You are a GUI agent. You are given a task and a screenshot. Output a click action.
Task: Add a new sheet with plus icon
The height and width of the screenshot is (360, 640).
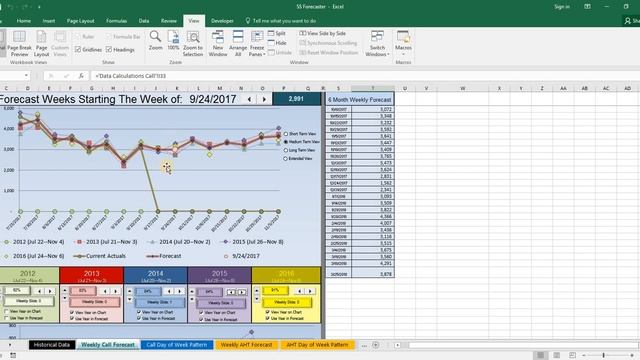tap(376, 345)
